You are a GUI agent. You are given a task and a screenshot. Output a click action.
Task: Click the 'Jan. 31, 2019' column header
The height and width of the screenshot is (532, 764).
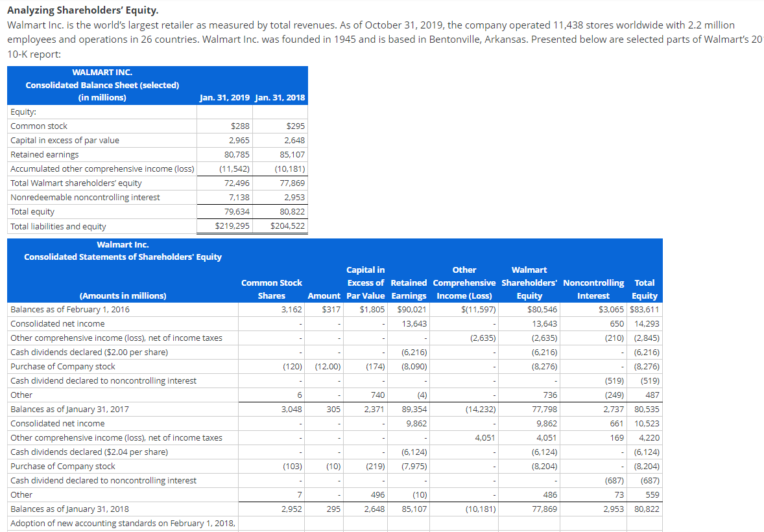pos(224,97)
